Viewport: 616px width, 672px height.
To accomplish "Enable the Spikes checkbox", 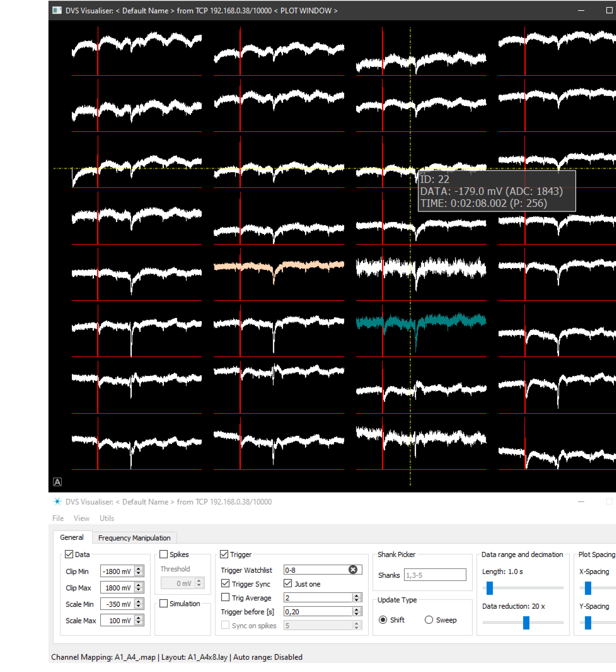I will 164,554.
